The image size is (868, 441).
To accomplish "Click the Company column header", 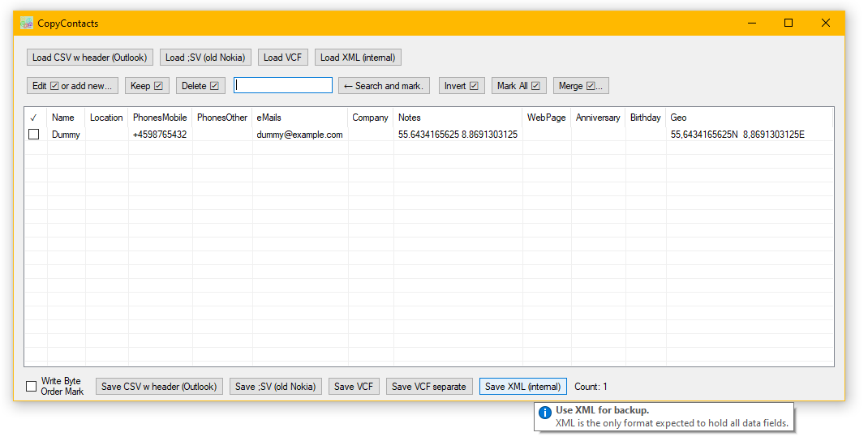I will (371, 118).
